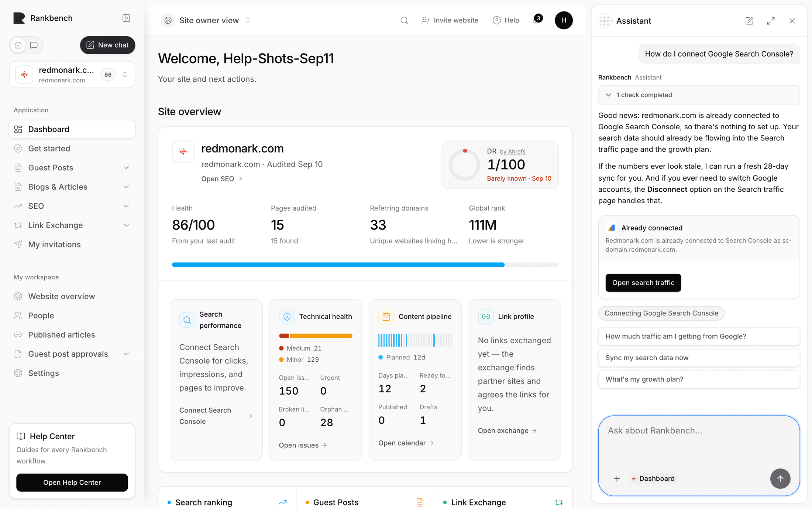The width and height of the screenshot is (812, 508).
Task: Switch to the chat view toggle
Action: [34, 45]
